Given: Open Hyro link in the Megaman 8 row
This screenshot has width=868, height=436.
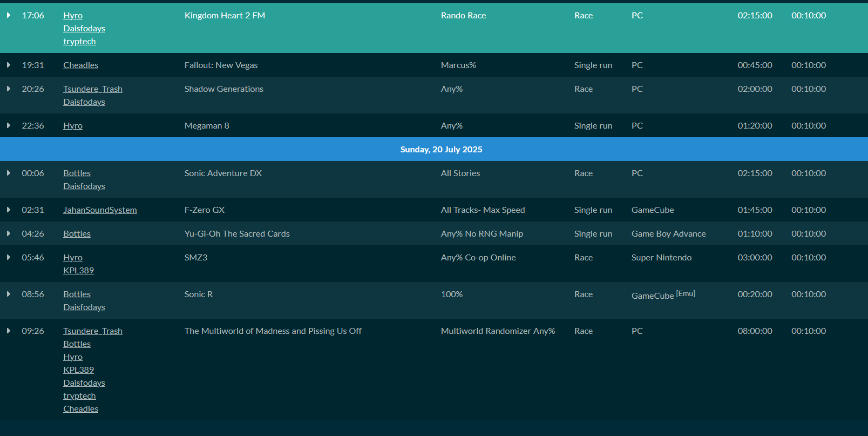Looking at the screenshot, I should (x=73, y=126).
